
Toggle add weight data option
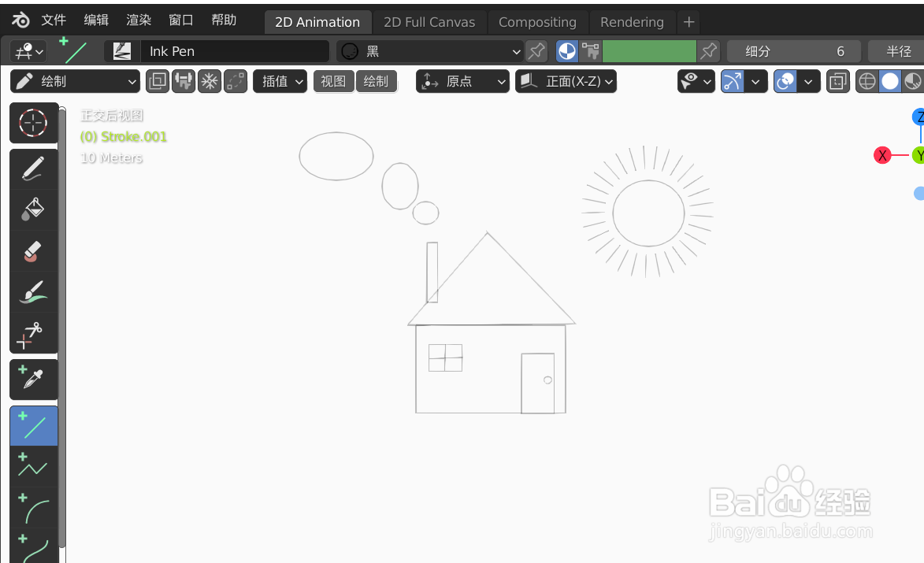pos(184,81)
